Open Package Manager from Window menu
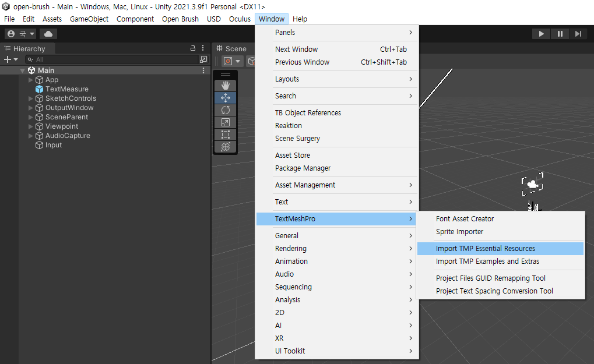 [x=337, y=168]
